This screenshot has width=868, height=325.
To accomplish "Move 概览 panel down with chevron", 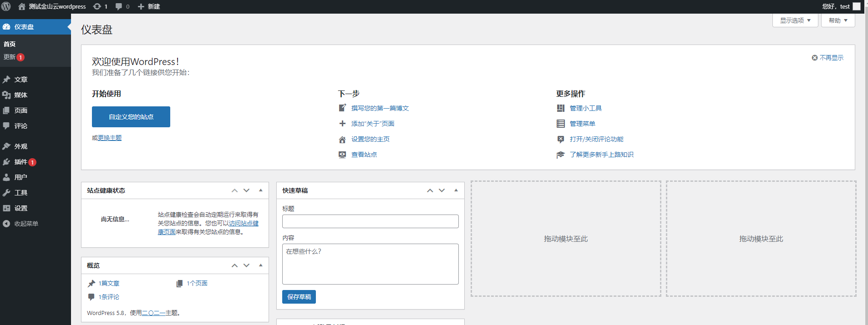I will (246, 265).
